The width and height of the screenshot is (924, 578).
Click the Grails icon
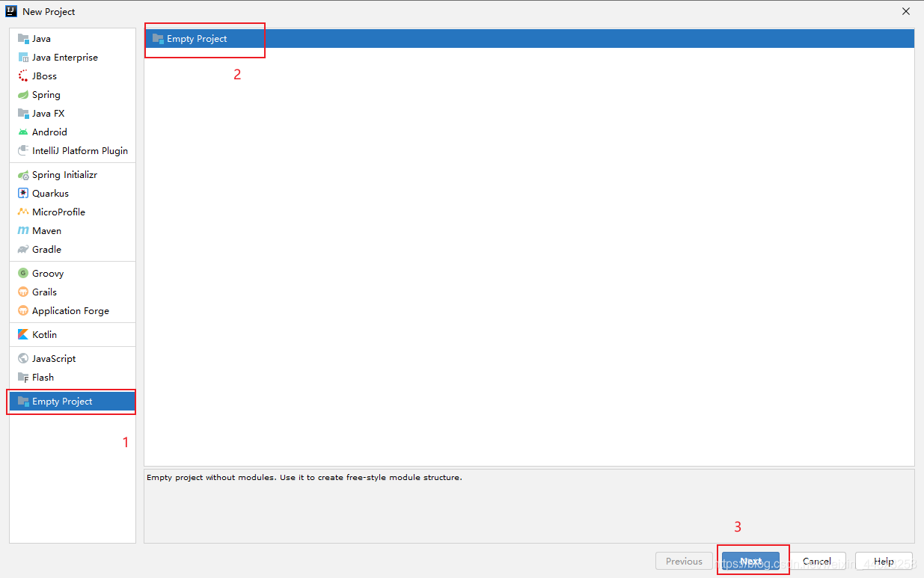[x=23, y=292]
